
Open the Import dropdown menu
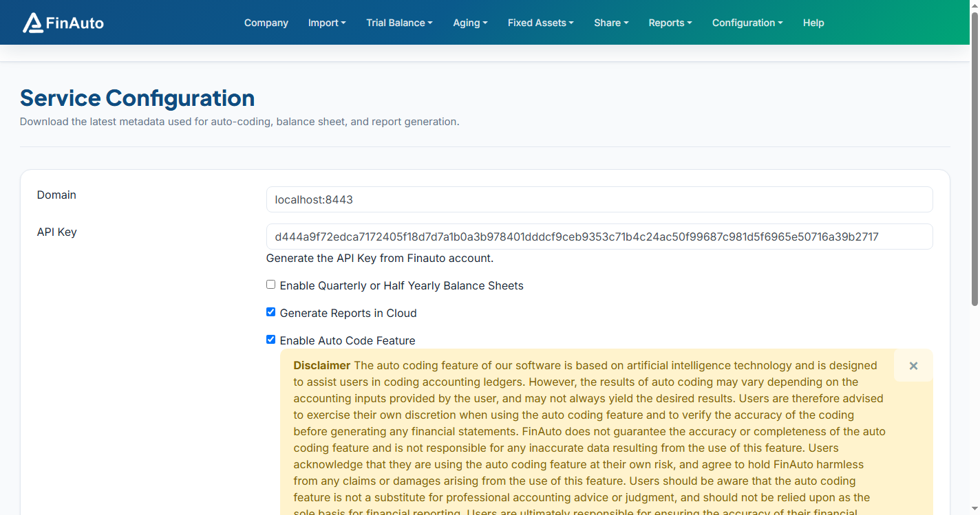(327, 23)
